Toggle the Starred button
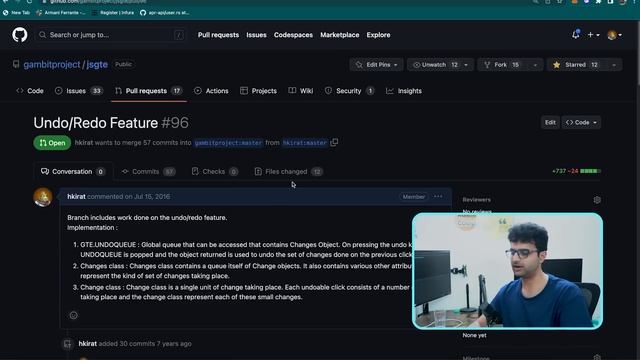640x360 pixels. [576, 65]
